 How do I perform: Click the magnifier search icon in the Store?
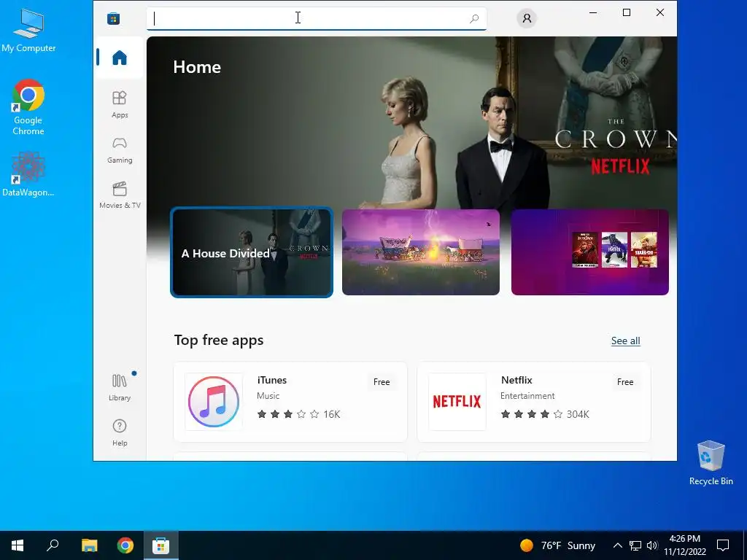[474, 18]
